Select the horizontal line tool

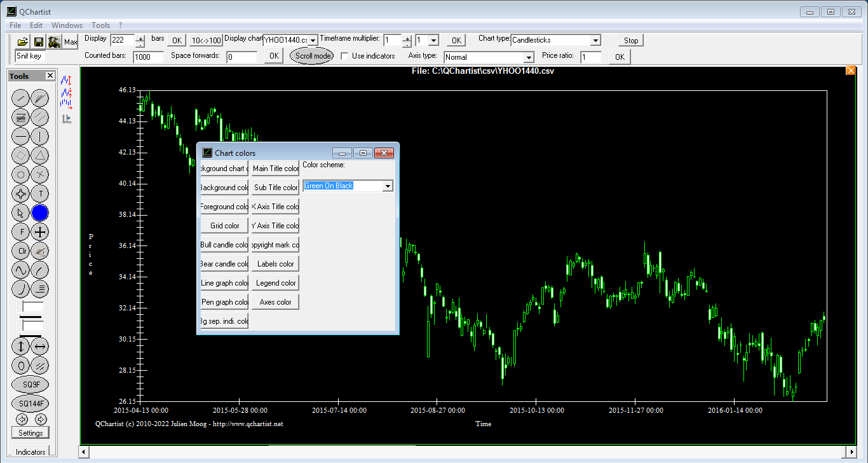point(21,137)
